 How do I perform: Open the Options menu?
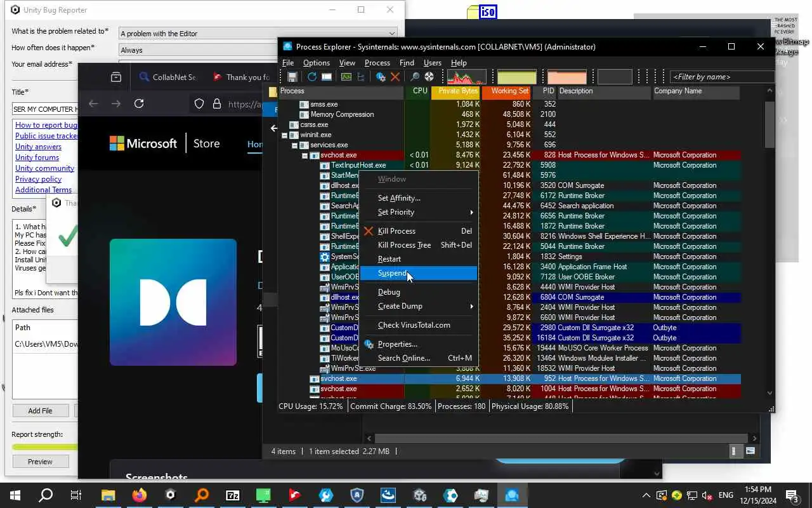point(316,63)
